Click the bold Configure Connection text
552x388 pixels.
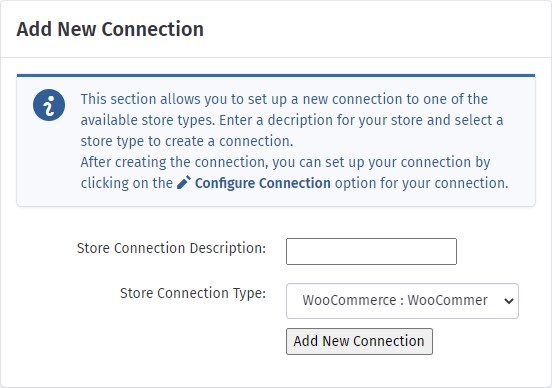263,183
